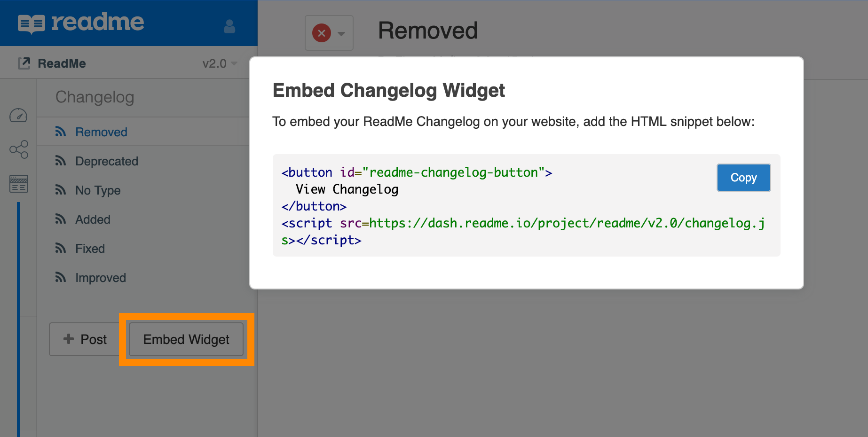868x437 pixels.
Task: Click the Post button
Action: [x=85, y=339]
